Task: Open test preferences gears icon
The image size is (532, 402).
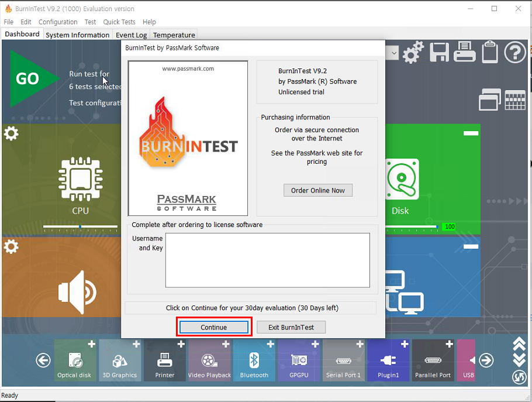Action: pos(413,53)
